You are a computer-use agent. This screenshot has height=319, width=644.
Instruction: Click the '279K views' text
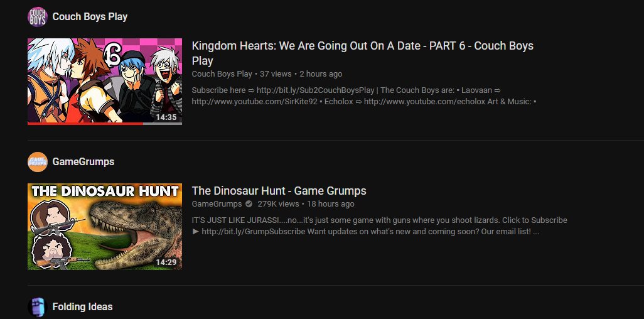[278, 204]
